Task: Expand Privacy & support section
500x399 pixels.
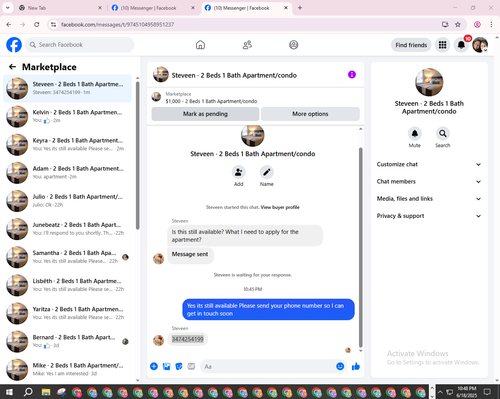Action: (x=429, y=216)
